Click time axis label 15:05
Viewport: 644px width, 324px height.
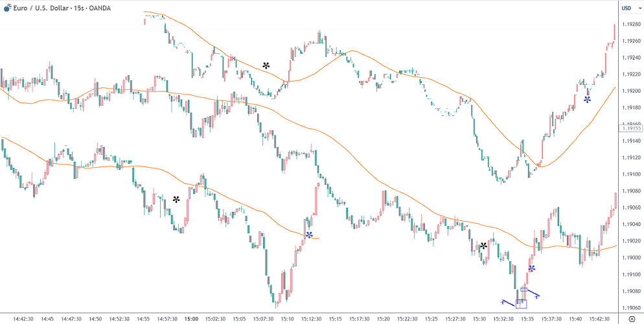click(240, 319)
